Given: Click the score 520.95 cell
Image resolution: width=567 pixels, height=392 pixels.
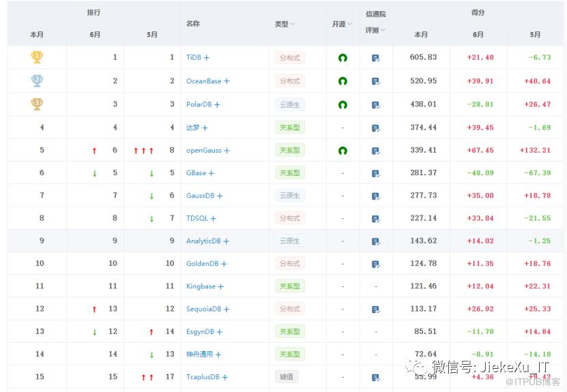Looking at the screenshot, I should tap(423, 81).
